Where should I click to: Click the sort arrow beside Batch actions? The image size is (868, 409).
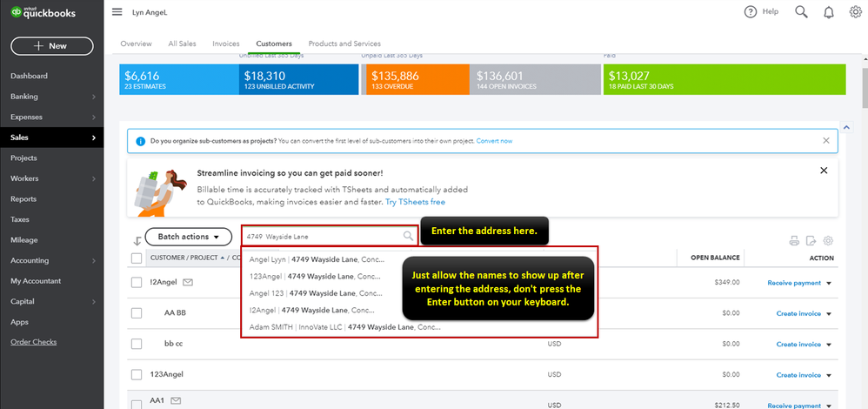[x=137, y=241]
